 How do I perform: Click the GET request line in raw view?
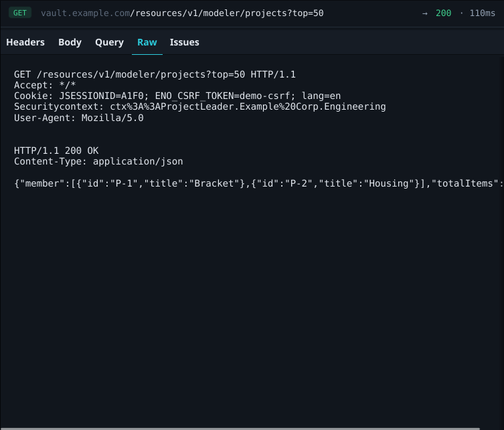[155, 74]
